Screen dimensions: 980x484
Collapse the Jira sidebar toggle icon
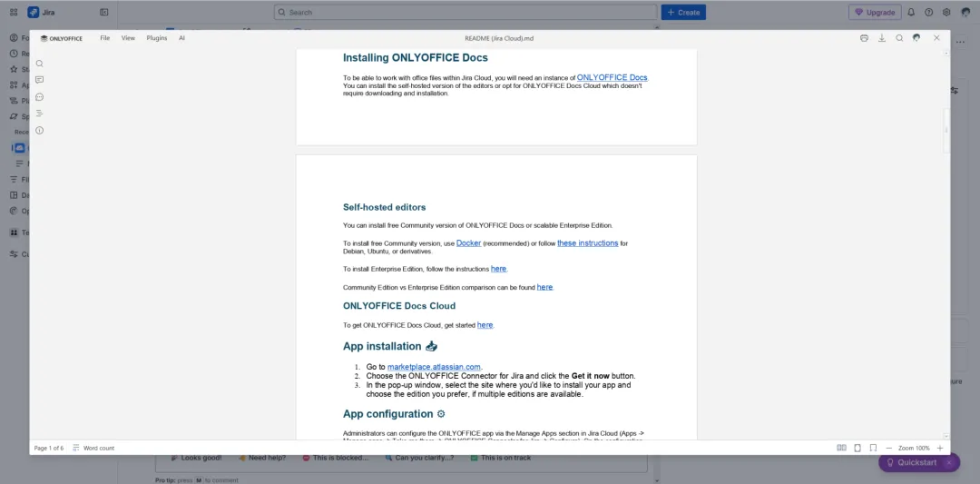(103, 12)
